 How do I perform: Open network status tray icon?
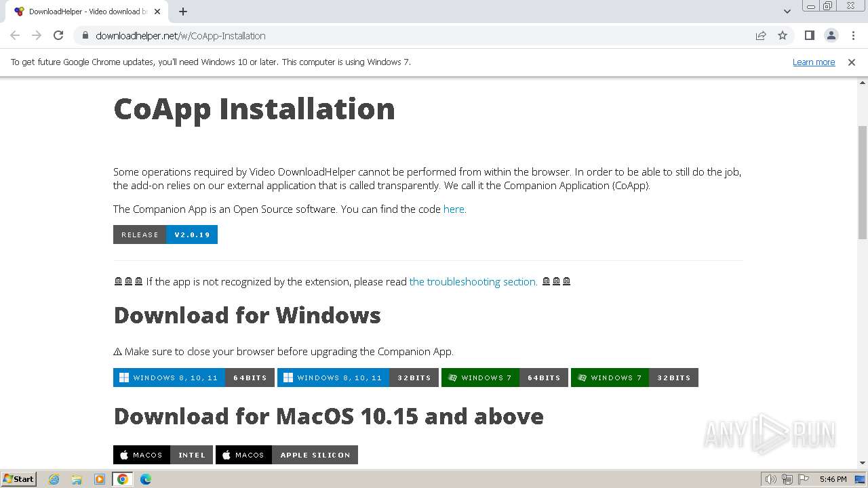(x=787, y=479)
